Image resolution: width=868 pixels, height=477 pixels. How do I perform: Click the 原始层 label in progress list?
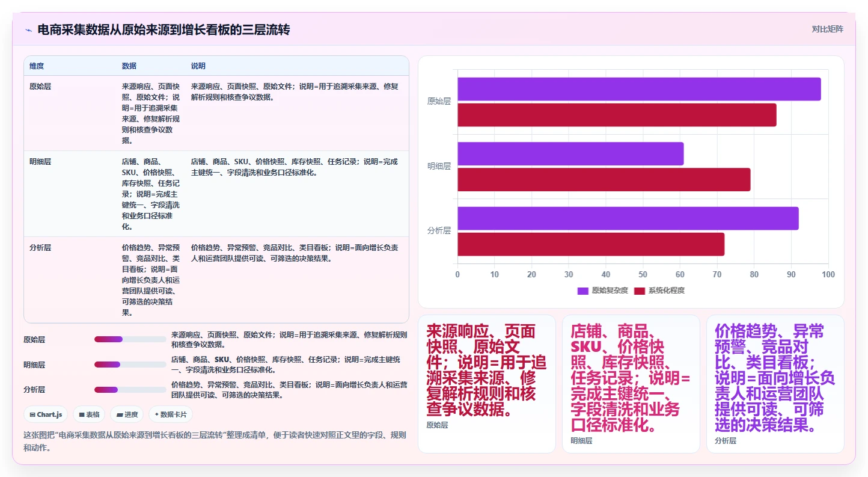(x=34, y=339)
